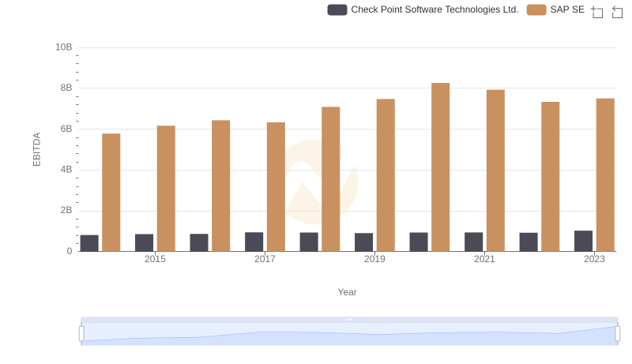The height and width of the screenshot is (364, 632).
Task: Select the SAP SE bar for 2014
Action: pyautogui.click(x=111, y=193)
